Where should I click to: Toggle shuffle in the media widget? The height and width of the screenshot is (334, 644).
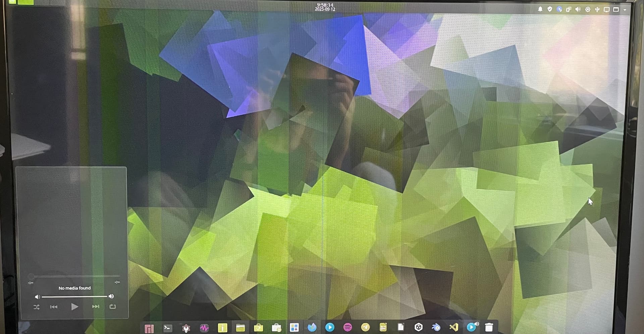click(37, 307)
